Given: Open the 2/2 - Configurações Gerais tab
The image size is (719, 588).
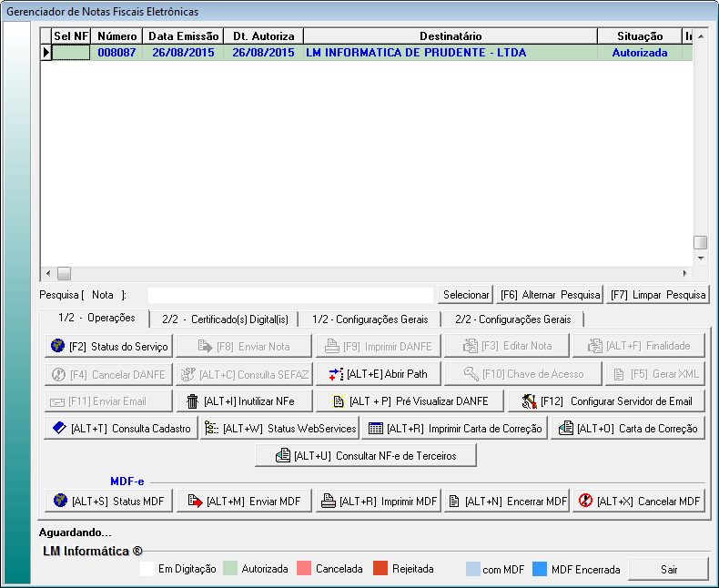Looking at the screenshot, I should tap(512, 319).
